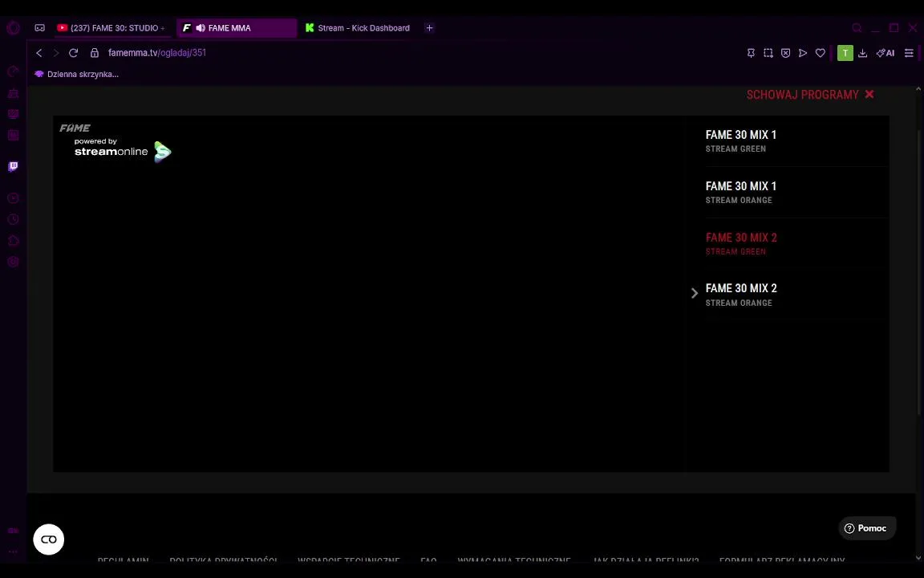Add page to bookmarks with heart icon
The height and width of the screenshot is (578, 924).
point(821,53)
